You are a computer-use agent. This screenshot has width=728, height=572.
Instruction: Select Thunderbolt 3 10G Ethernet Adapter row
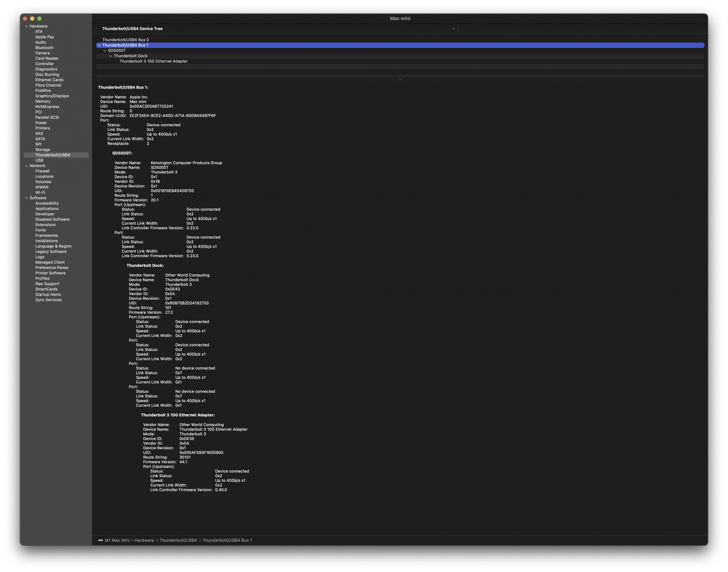(x=400, y=61)
